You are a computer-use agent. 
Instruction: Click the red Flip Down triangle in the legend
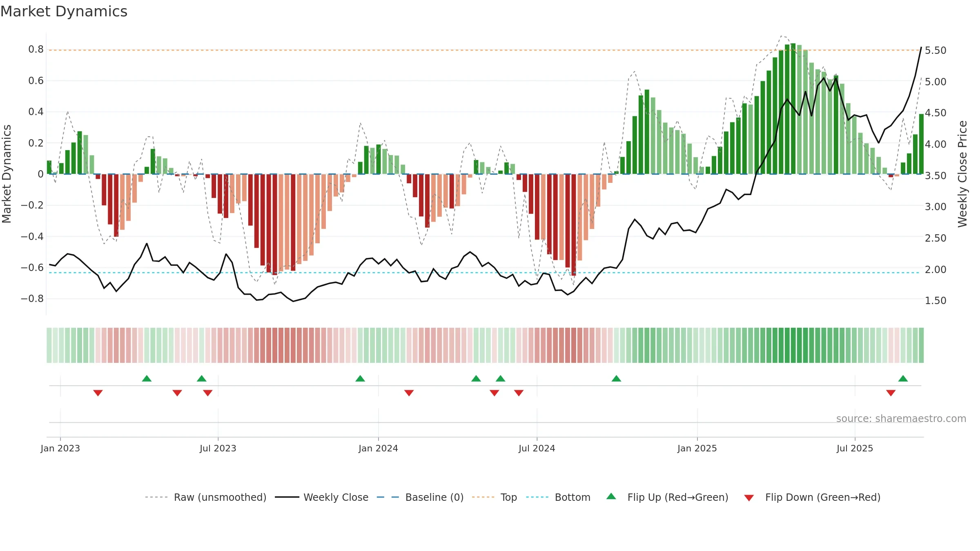749,498
